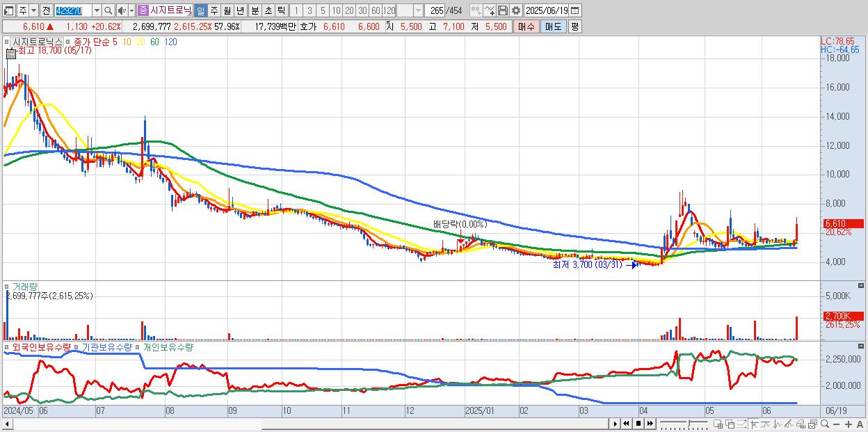Click the 외국인보유수량 legend label
Screen dimensions: 868x432
pos(42,346)
